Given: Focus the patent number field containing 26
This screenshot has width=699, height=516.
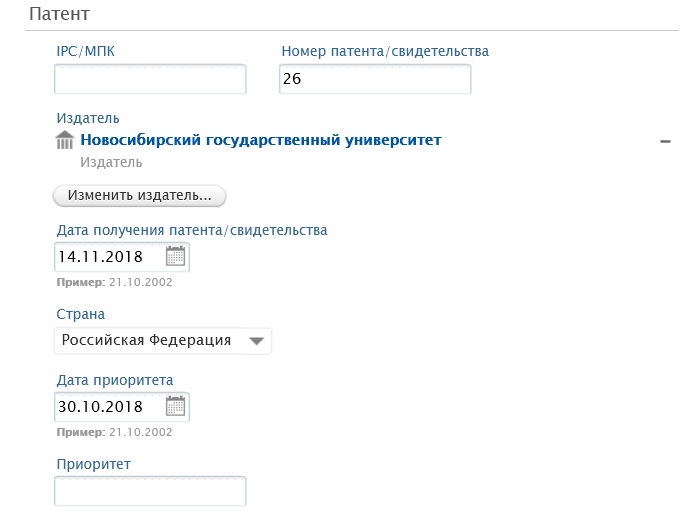Looking at the screenshot, I should click(375, 79).
